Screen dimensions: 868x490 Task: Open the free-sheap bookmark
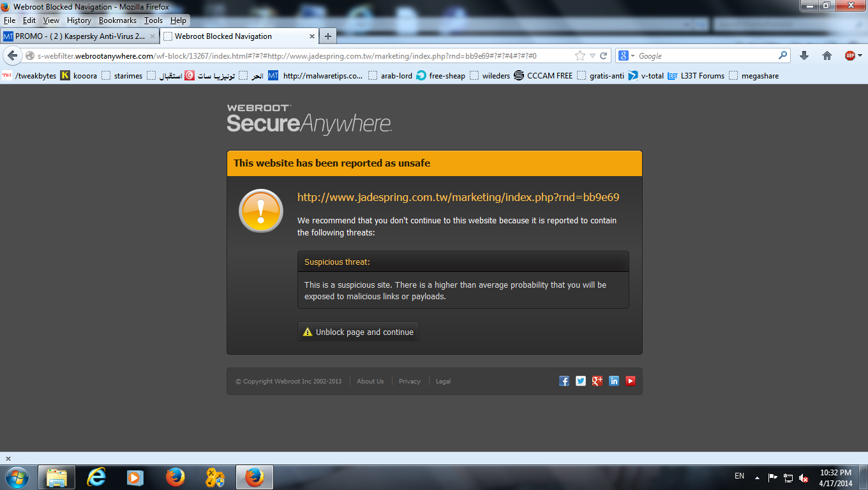[440, 75]
